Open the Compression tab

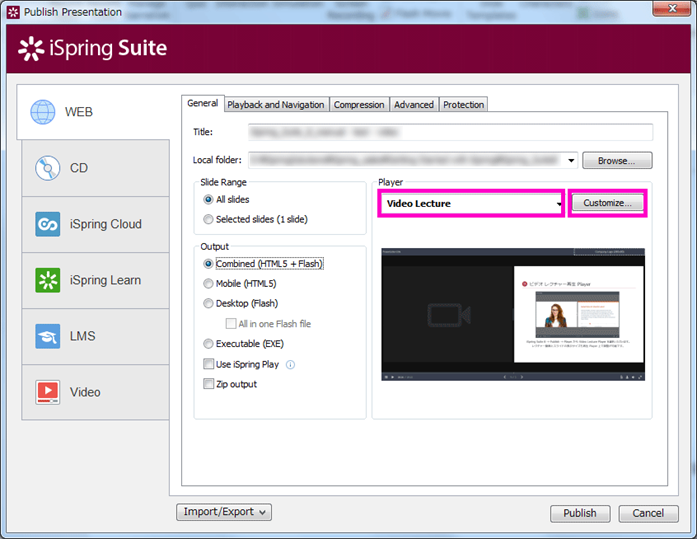(359, 105)
